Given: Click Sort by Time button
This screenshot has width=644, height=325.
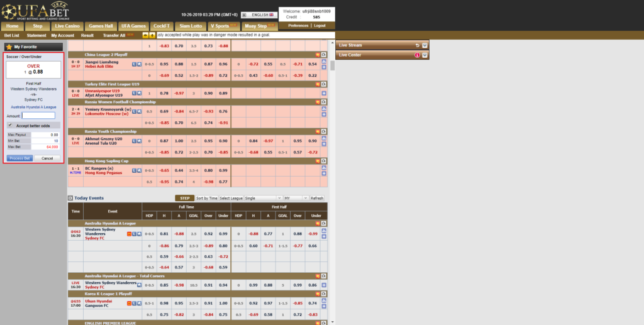Looking at the screenshot, I should tap(206, 198).
